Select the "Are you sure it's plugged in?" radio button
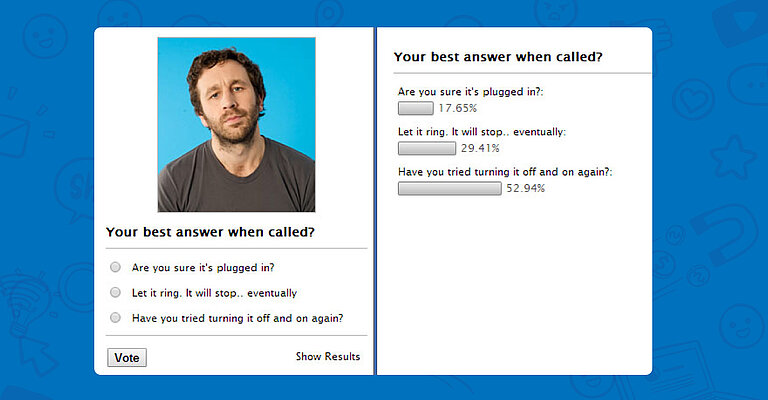The image size is (768, 400). [116, 267]
